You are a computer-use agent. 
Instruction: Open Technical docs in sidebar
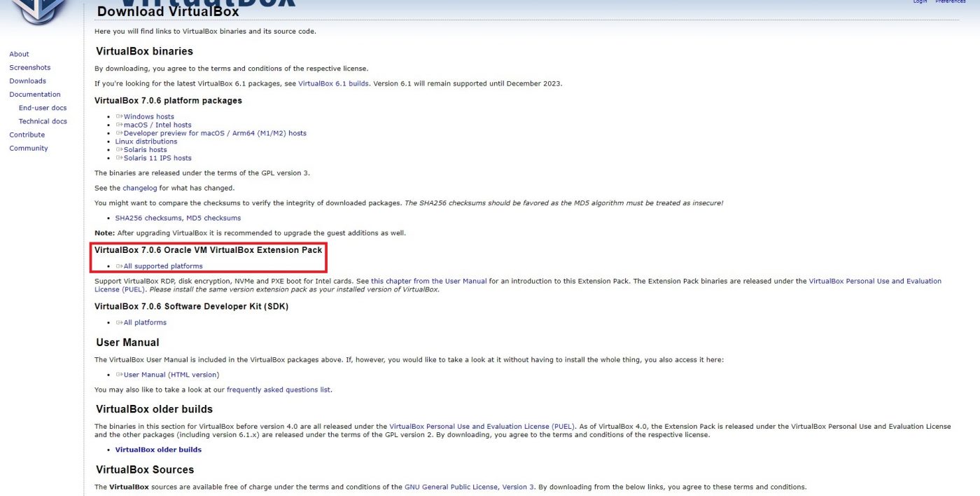tap(43, 121)
